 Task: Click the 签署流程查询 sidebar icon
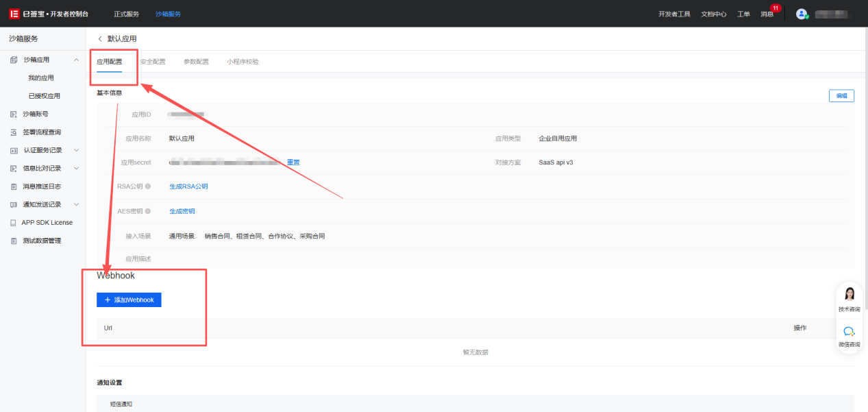14,132
